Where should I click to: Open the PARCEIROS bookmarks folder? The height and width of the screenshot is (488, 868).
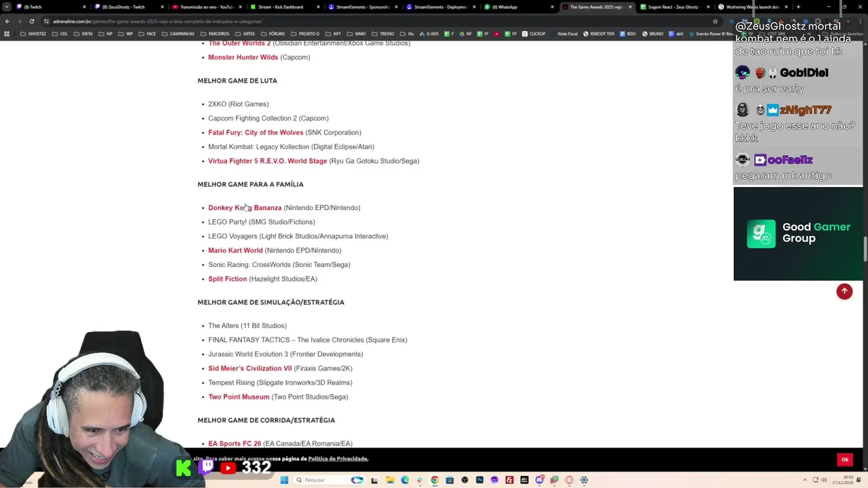[215, 34]
